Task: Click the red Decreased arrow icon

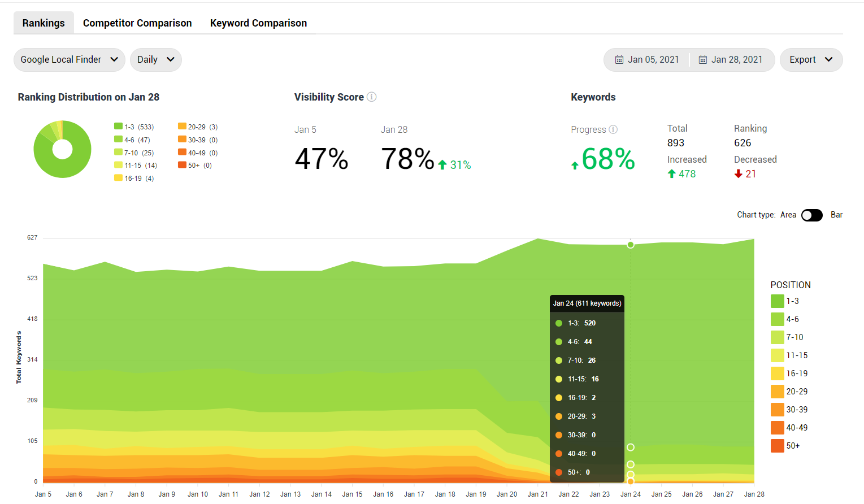Action: pos(738,174)
